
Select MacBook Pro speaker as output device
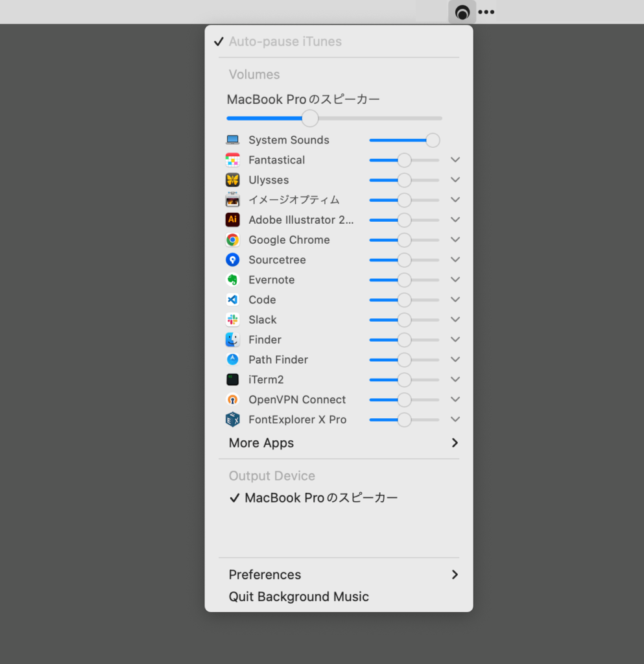[x=320, y=497]
